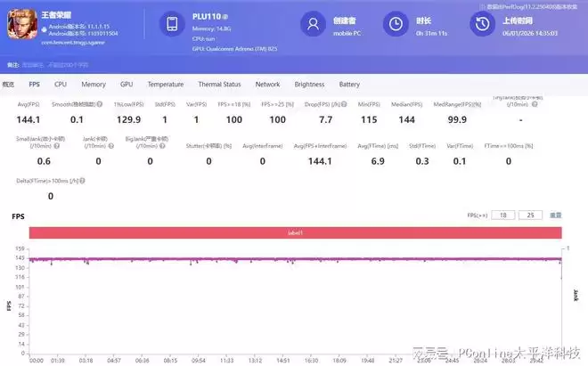This screenshot has height=366, width=588.
Task: Open the 概览 overview tab
Action: pyautogui.click(x=9, y=85)
